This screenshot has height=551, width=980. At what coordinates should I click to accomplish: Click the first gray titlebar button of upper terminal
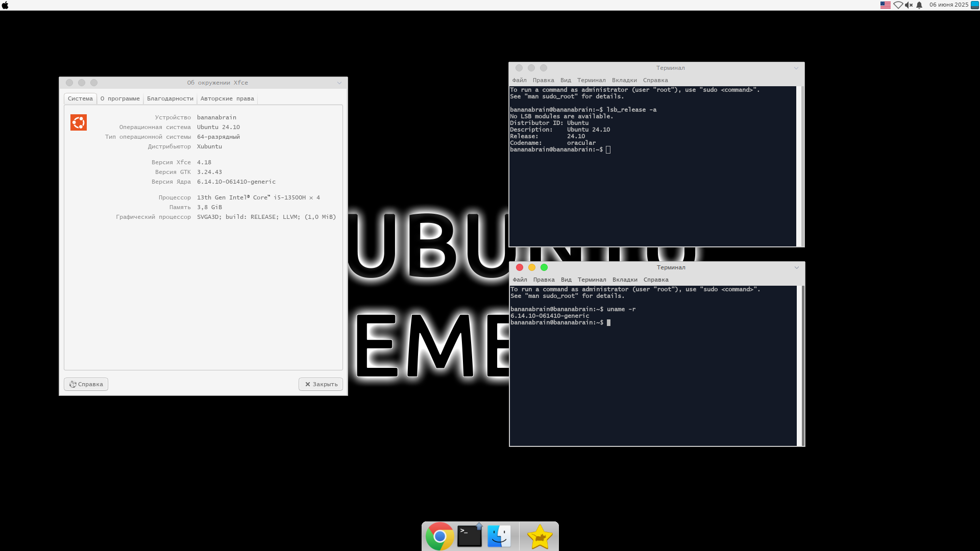click(x=519, y=68)
